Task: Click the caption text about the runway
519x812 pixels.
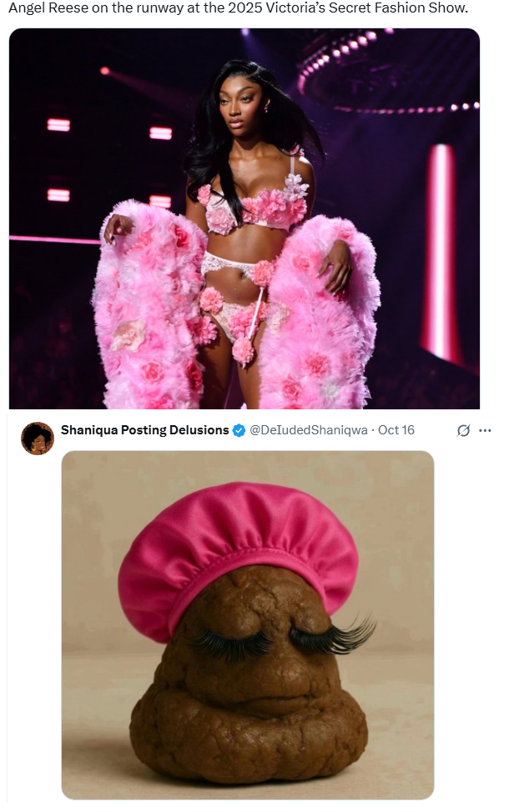Action: (x=238, y=9)
